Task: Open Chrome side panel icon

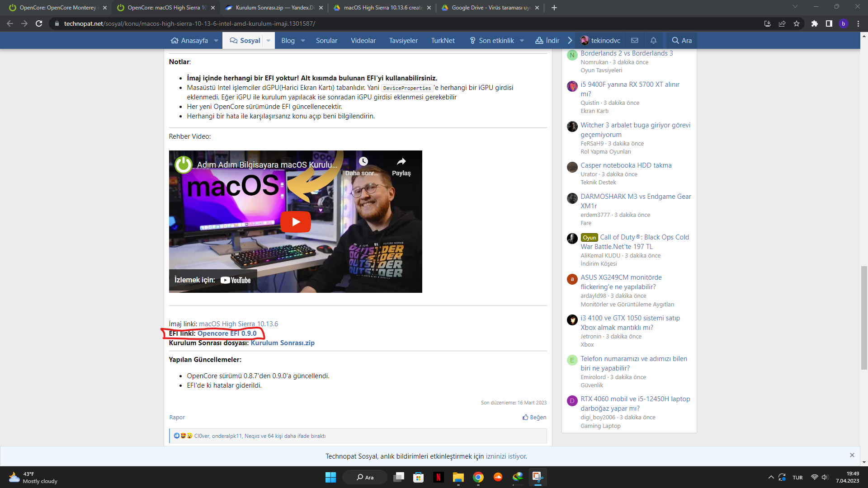Action: (x=829, y=23)
